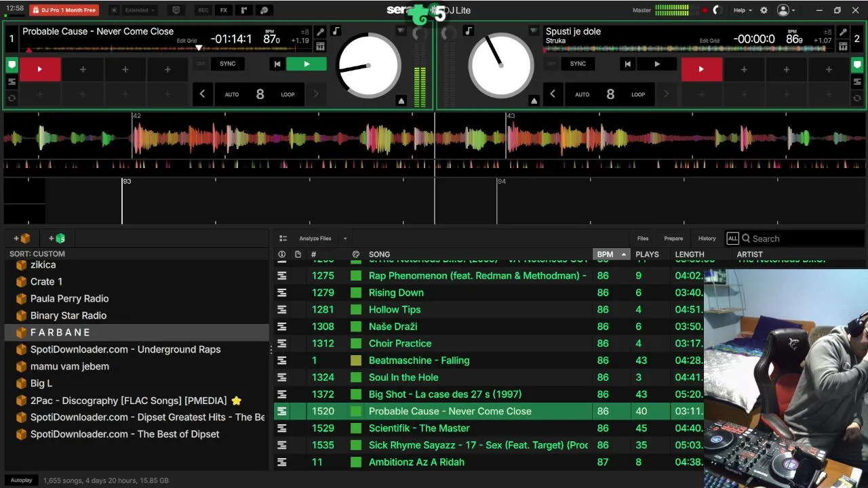
Task: Click deck 1 microphone icon
Action: coord(320,32)
